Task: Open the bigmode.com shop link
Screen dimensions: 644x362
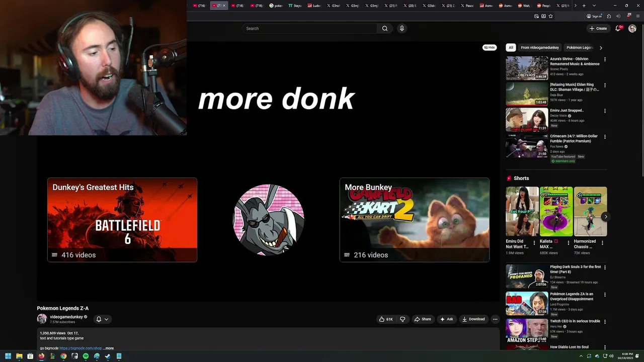Action: (80, 348)
